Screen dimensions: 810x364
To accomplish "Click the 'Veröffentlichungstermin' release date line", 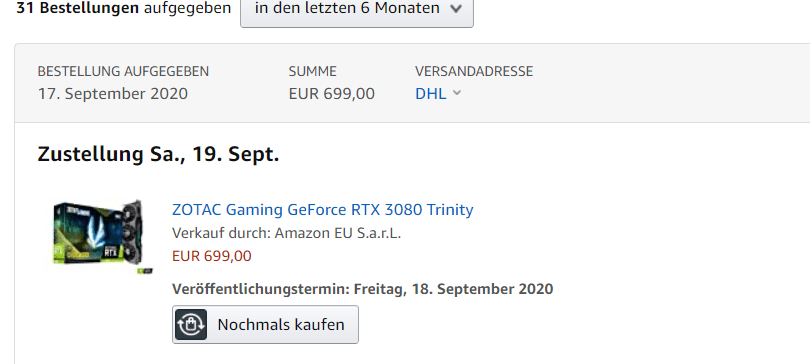I will click(x=363, y=289).
